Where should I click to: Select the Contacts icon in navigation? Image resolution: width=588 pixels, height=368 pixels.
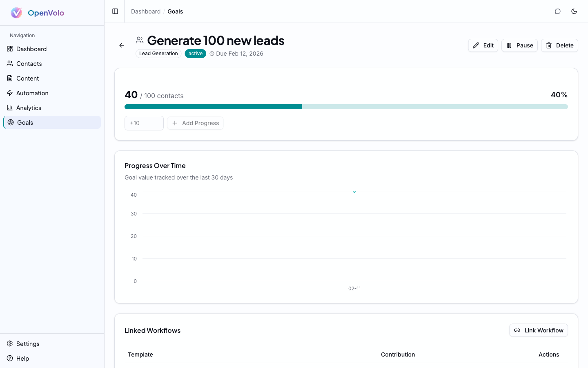tap(10, 63)
